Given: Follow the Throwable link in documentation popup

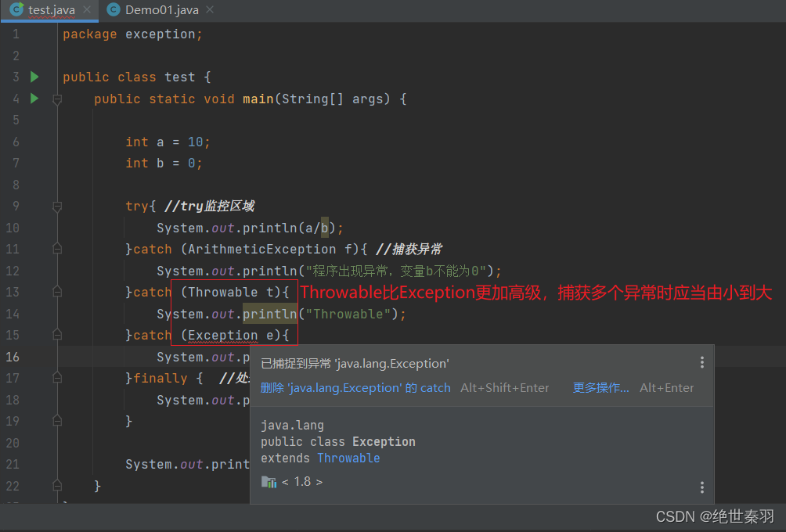Looking at the screenshot, I should click(348, 458).
